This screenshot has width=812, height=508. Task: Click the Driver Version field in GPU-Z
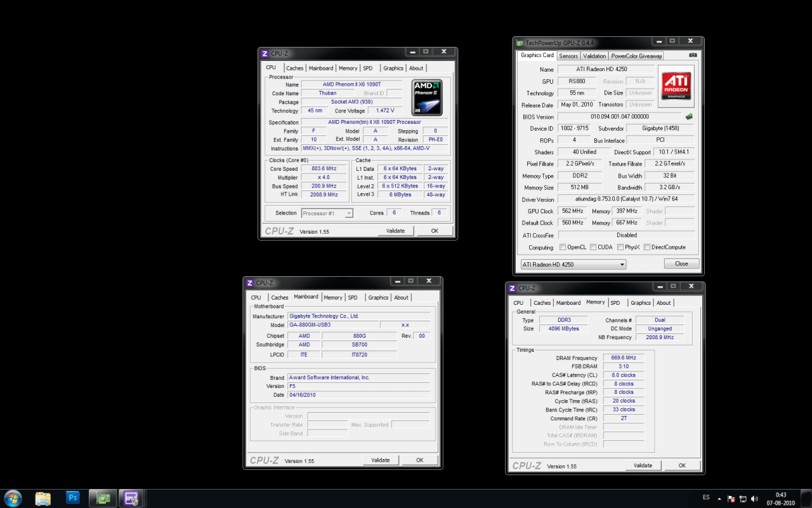point(626,199)
